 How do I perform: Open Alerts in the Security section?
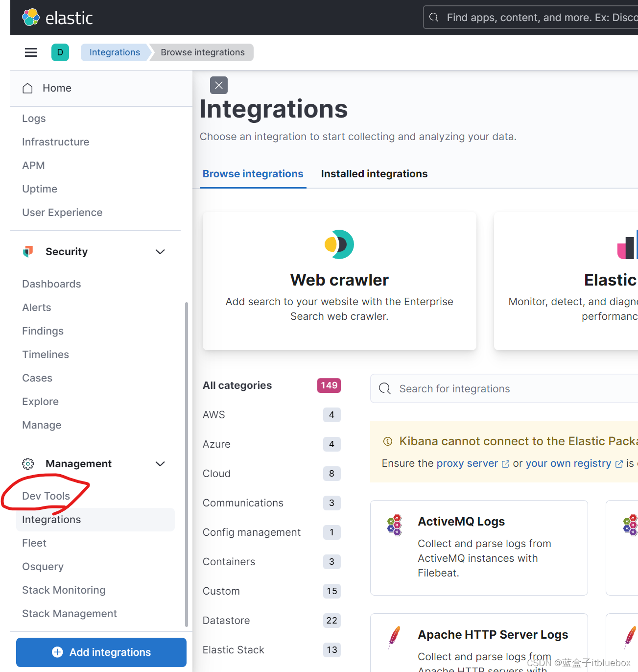tap(37, 308)
